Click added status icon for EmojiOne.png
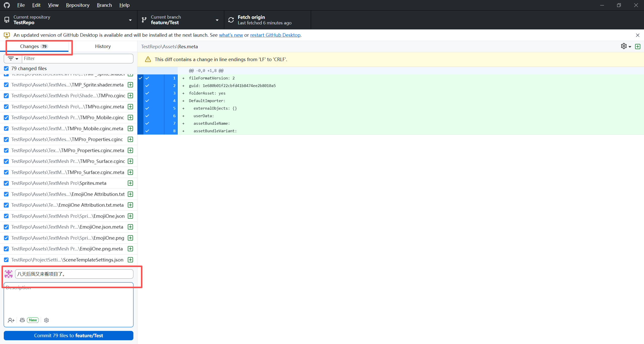Viewport: 644px width, 344px height. pyautogui.click(x=130, y=238)
